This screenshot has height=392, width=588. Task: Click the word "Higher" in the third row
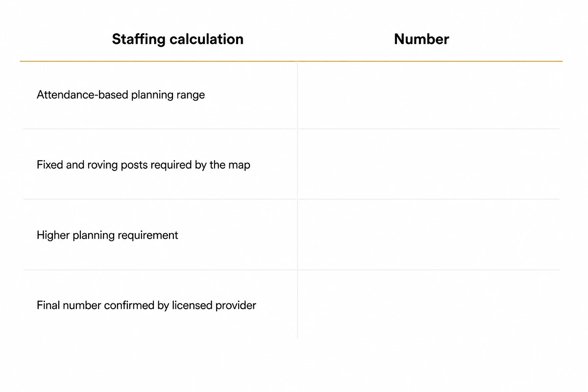click(x=53, y=235)
